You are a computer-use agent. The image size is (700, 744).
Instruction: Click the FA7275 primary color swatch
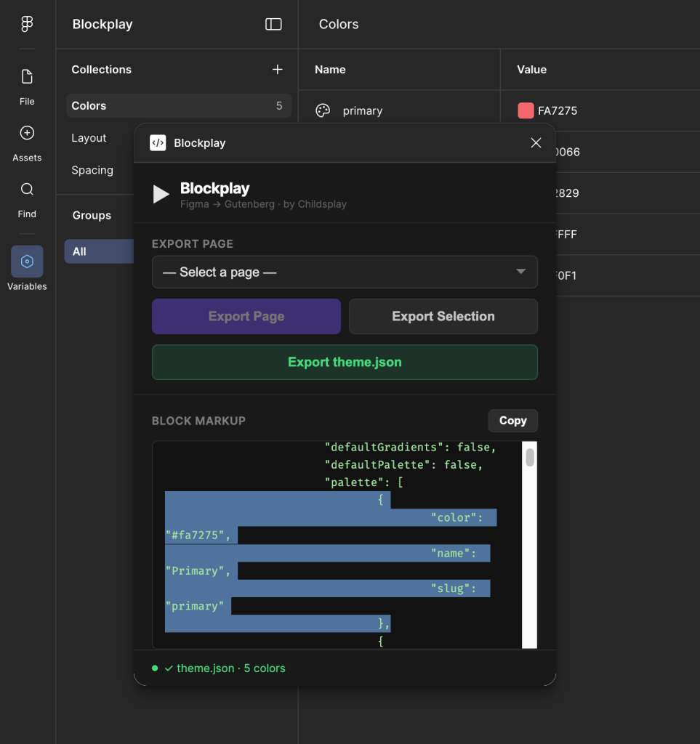526,110
